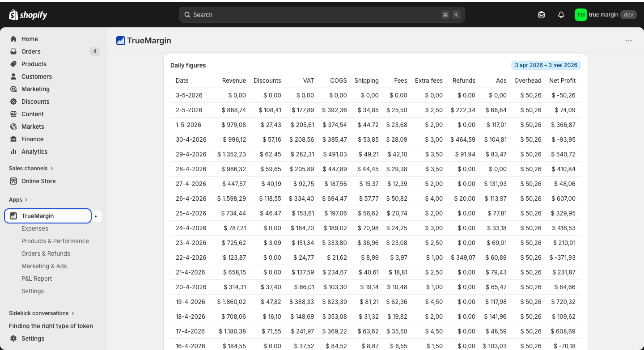Click the Content image icon
Image resolution: width=644 pixels, height=350 pixels.
pyautogui.click(x=13, y=114)
